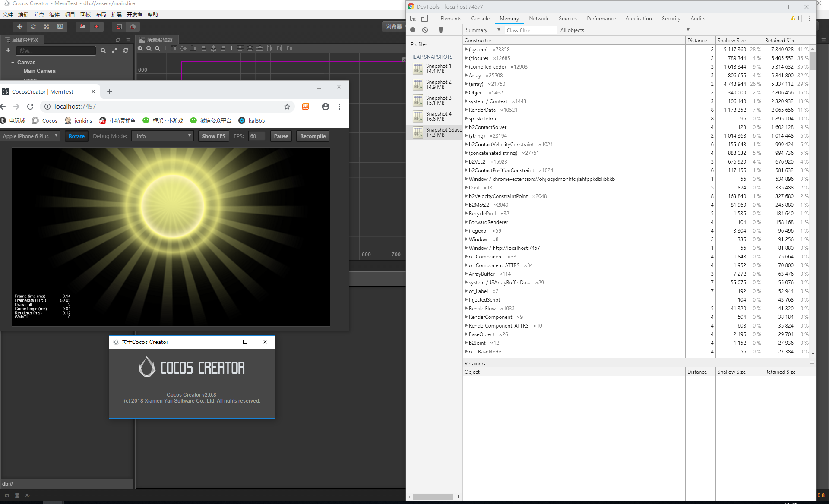
Task: Open Apple iPhone 6 Plus device dropdown
Action: tap(30, 136)
